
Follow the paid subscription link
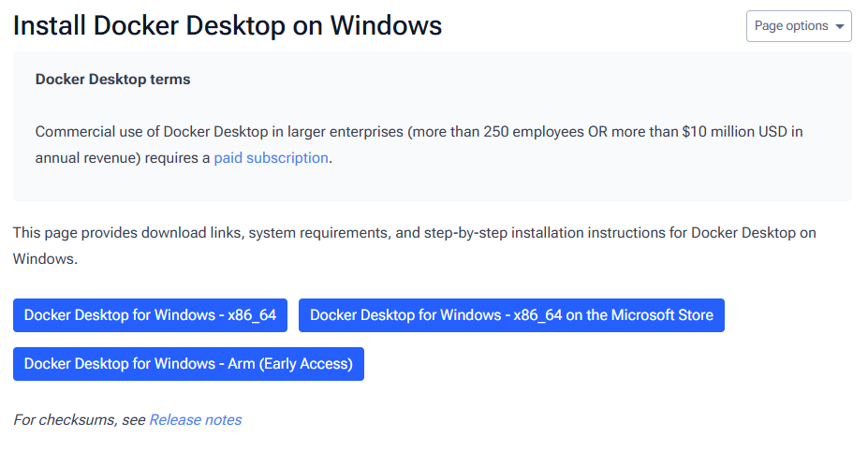coord(271,158)
